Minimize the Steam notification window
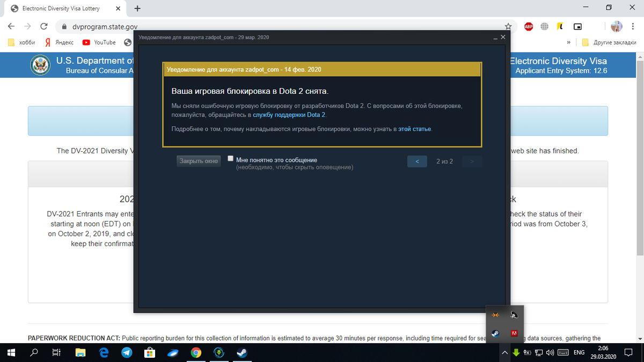The height and width of the screenshot is (362, 644). (495, 38)
